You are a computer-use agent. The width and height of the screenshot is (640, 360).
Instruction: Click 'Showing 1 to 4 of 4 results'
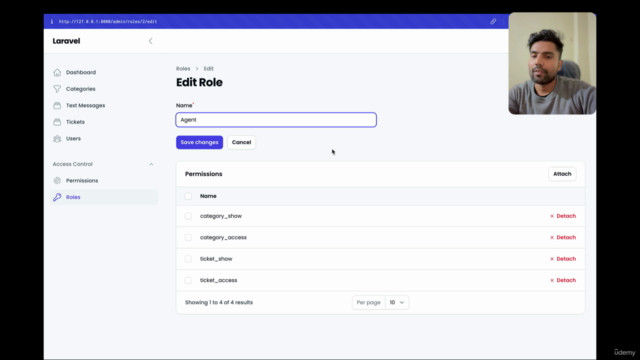219,302
